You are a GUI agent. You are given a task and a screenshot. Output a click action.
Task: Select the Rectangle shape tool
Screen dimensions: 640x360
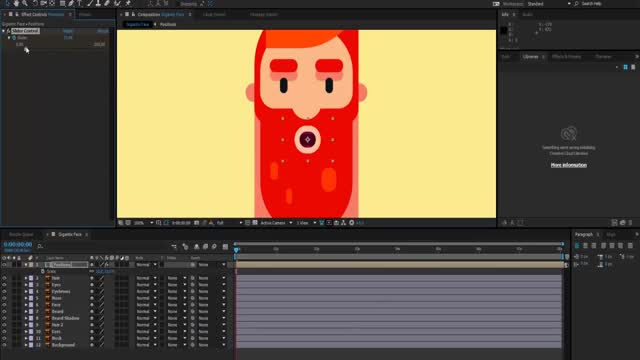point(62,3)
